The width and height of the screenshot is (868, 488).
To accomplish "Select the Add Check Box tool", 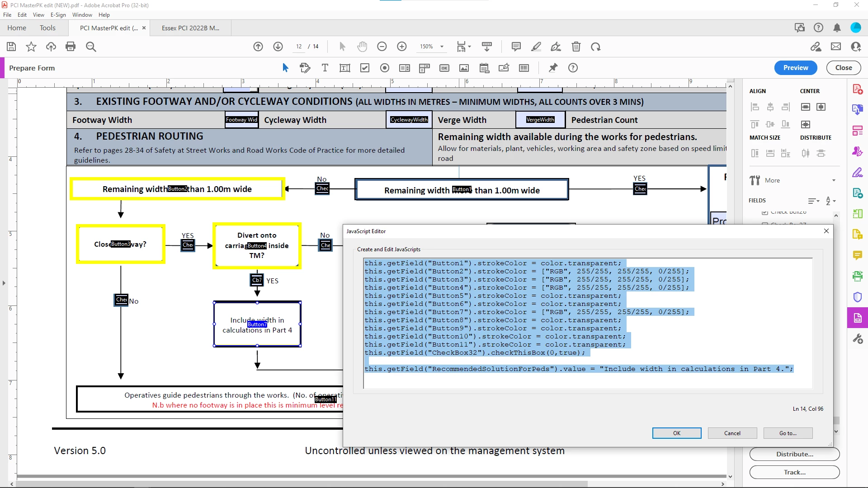I will pyautogui.click(x=365, y=68).
